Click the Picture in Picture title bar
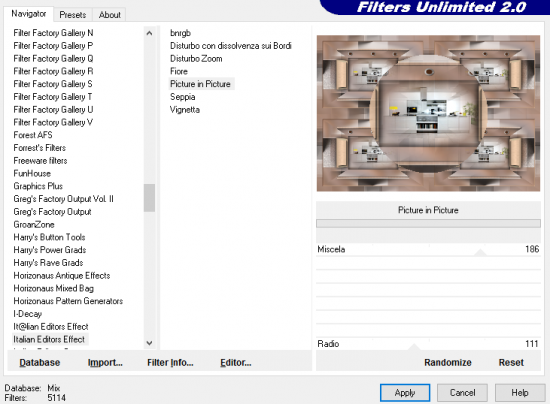This screenshot has height=404, width=550. 428,210
